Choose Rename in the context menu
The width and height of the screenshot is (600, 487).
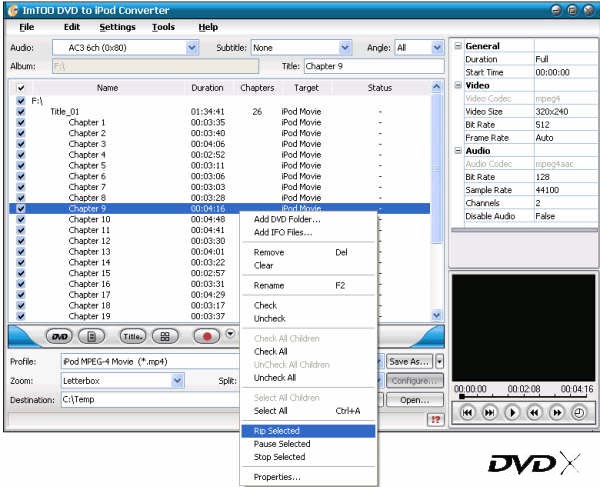click(x=308, y=285)
